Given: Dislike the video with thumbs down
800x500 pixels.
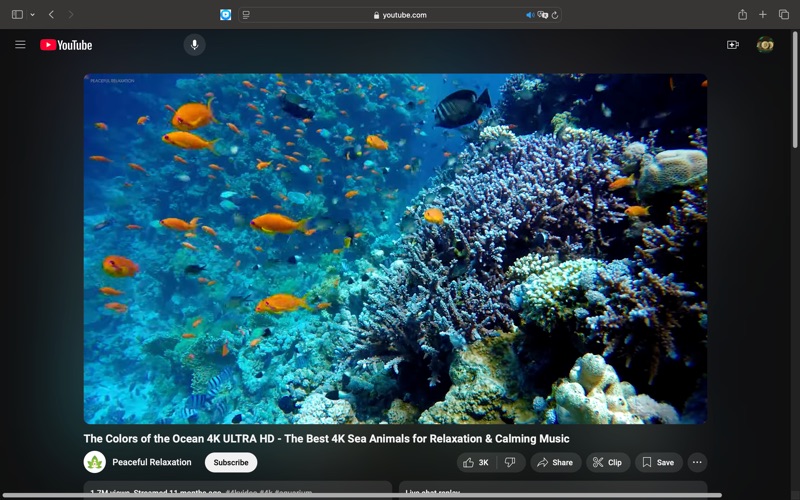Looking at the screenshot, I should (x=510, y=462).
